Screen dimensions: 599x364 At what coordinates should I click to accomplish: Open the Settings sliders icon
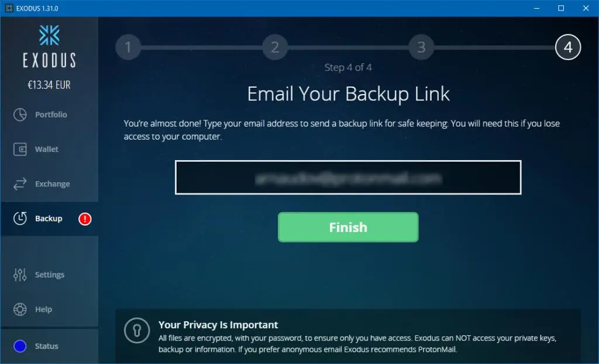point(20,275)
